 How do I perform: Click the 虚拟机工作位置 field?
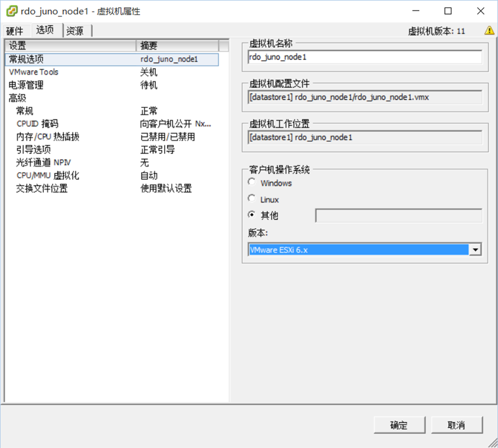coord(365,138)
